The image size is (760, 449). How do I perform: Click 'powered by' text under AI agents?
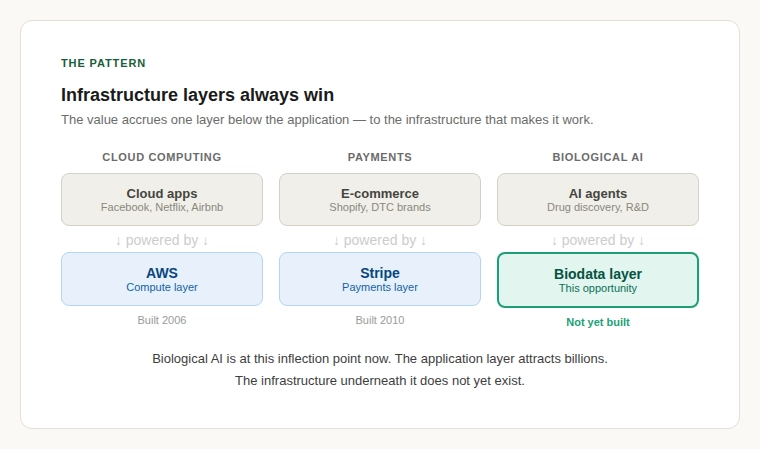click(598, 240)
